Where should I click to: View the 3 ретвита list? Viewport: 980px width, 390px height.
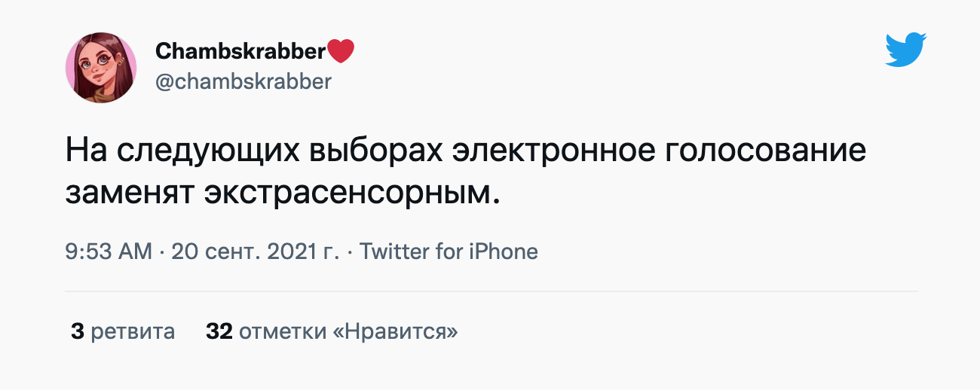[123, 331]
